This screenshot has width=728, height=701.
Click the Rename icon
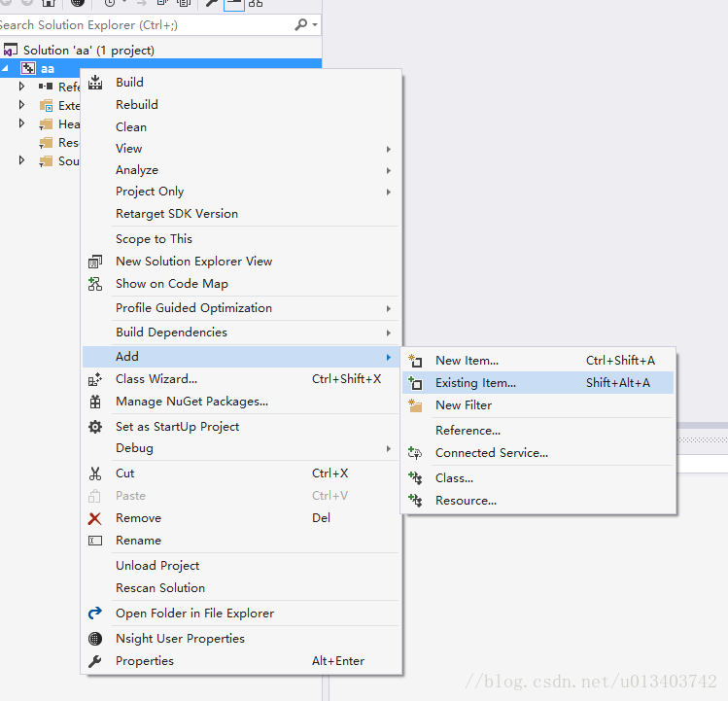click(95, 541)
